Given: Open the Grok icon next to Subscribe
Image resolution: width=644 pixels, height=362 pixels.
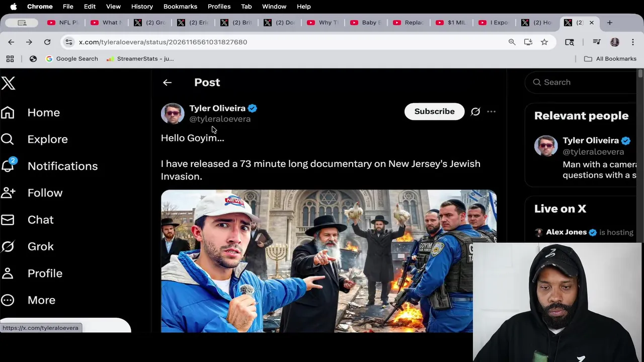Looking at the screenshot, I should click(x=475, y=112).
